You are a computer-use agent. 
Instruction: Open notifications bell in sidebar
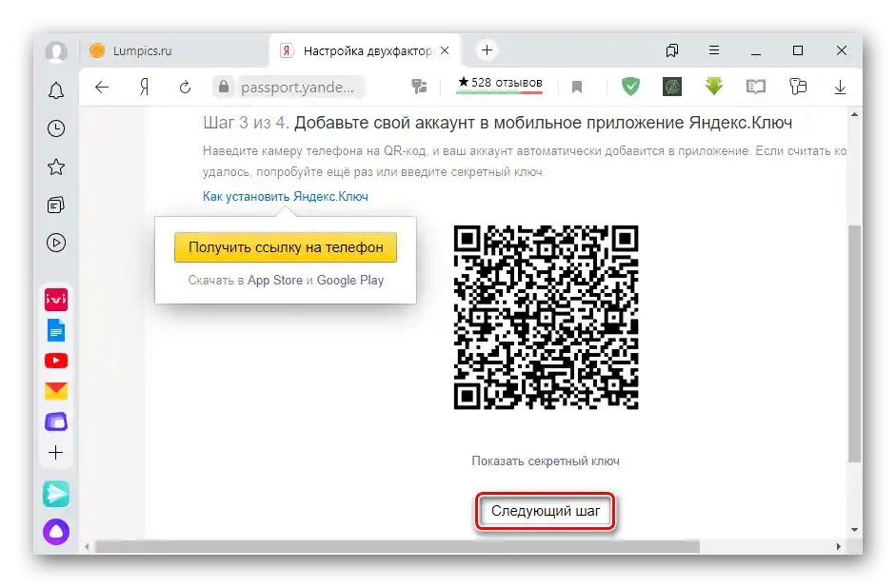point(56,90)
